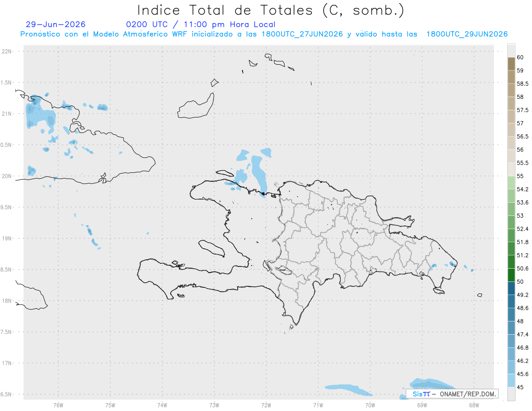Select the date '29-Jun-2026'
532x411 pixels.
[56, 24]
